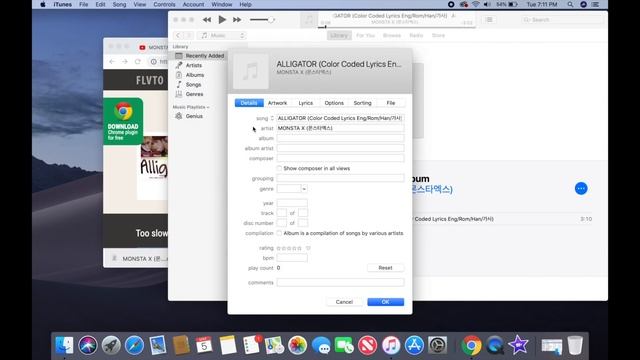This screenshot has width=640, height=360.
Task: Click the blue more options ellipsis button
Action: 581,188
